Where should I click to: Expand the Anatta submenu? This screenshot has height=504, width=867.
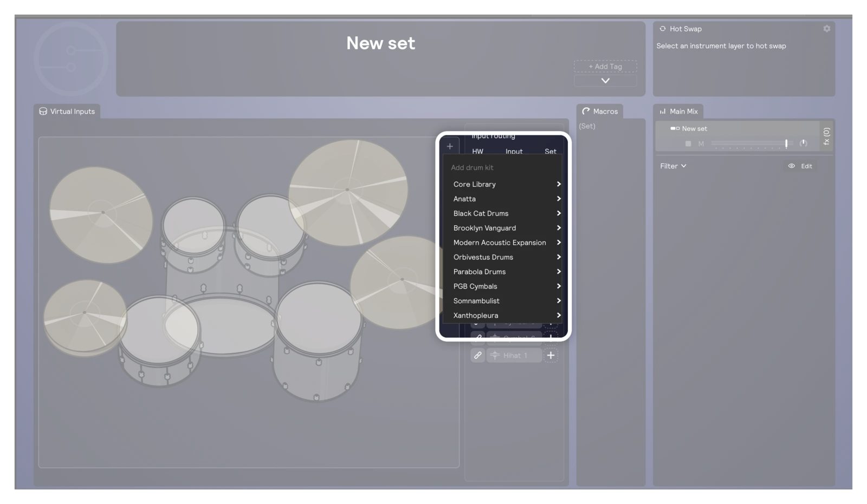(503, 199)
